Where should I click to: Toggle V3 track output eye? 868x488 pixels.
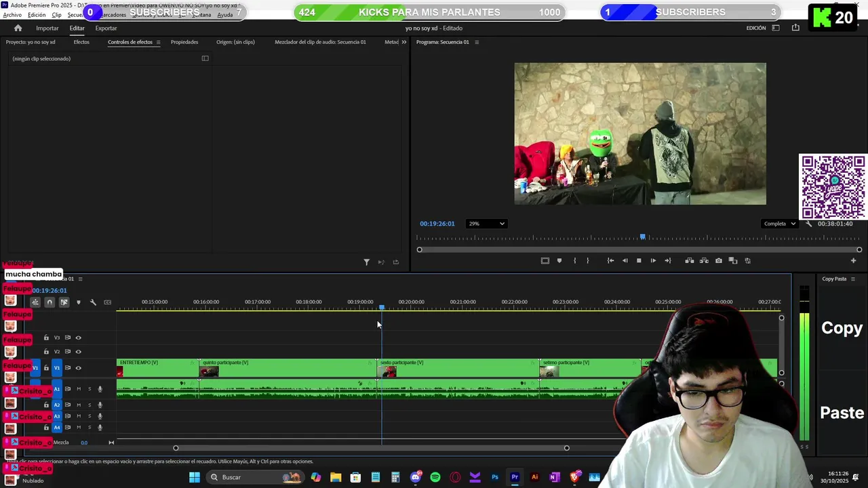pyautogui.click(x=78, y=338)
